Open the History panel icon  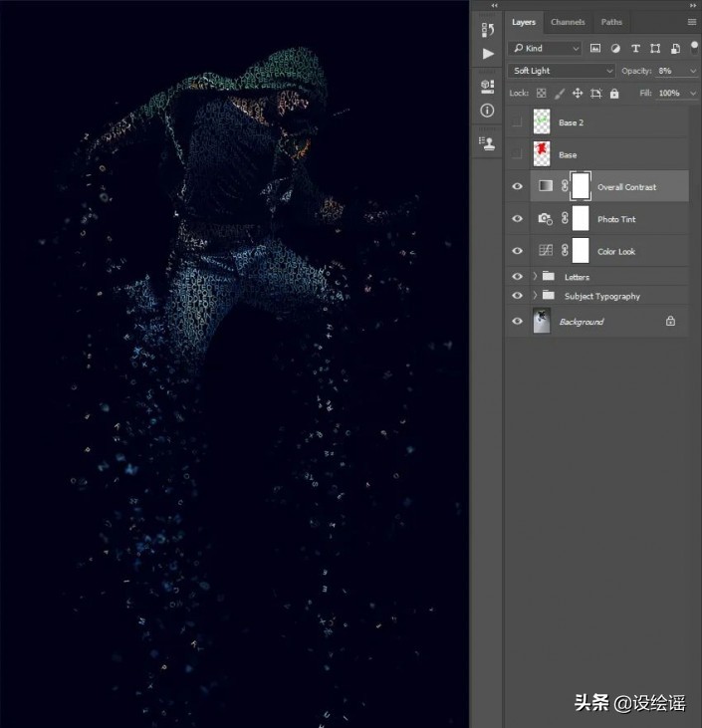tap(487, 30)
